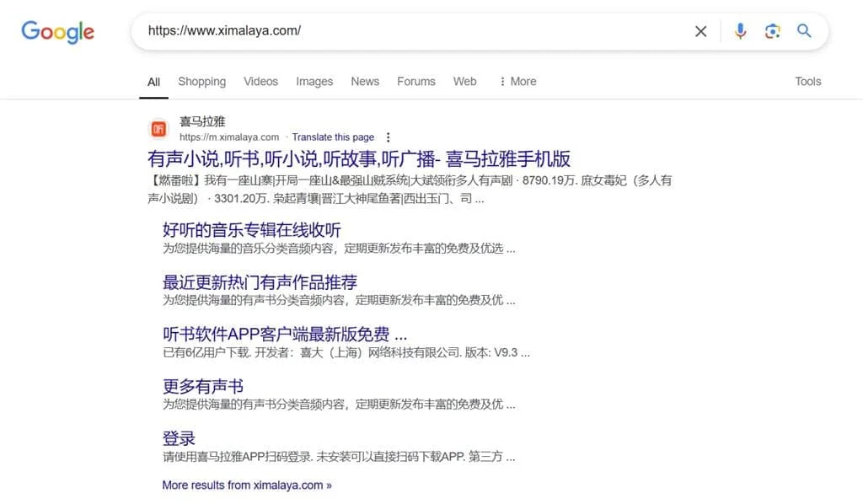Viewport: 863px width, 504px height.
Task: Open the 好听的音乐专辑在线收听 sitelink
Action: pyautogui.click(x=251, y=229)
